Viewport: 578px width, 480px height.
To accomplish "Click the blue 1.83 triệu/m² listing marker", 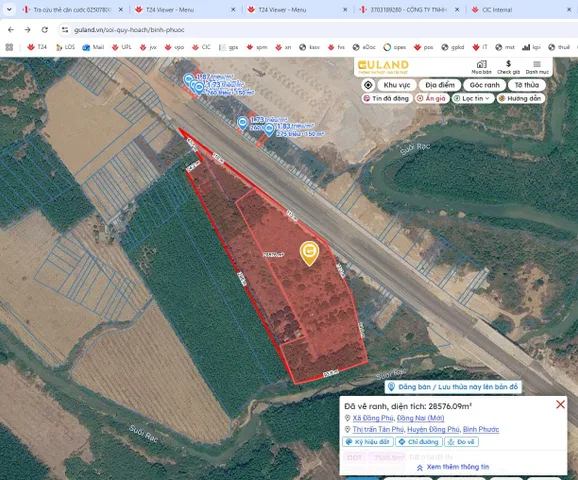I will click(x=269, y=129).
